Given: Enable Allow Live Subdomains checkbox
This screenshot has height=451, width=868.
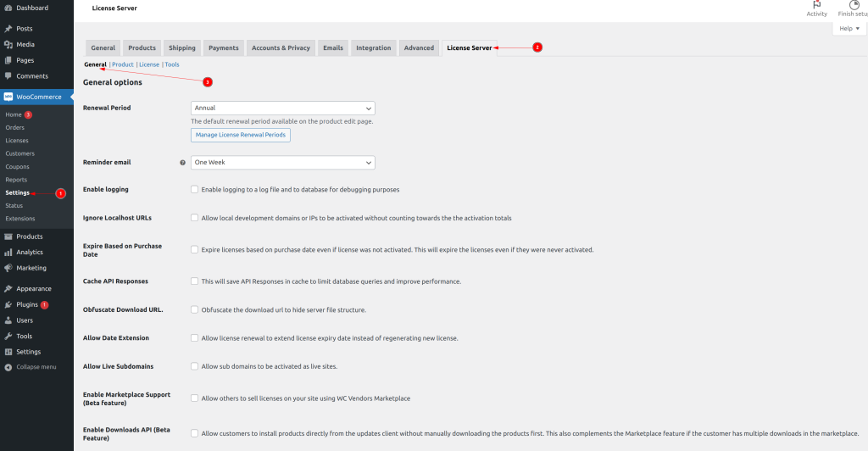Looking at the screenshot, I should (x=194, y=365).
